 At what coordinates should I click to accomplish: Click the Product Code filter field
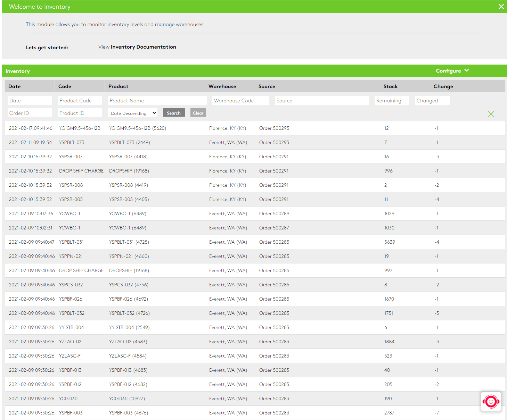coord(80,100)
